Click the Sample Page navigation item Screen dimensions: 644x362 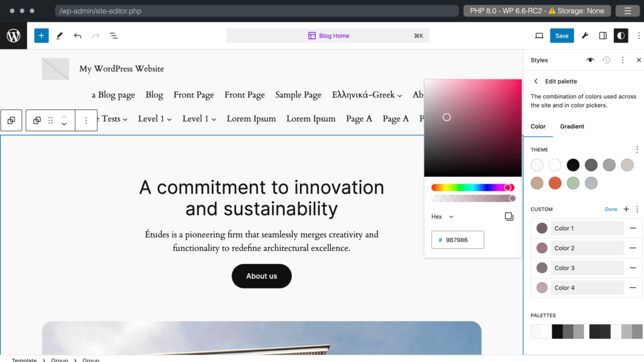[298, 95]
